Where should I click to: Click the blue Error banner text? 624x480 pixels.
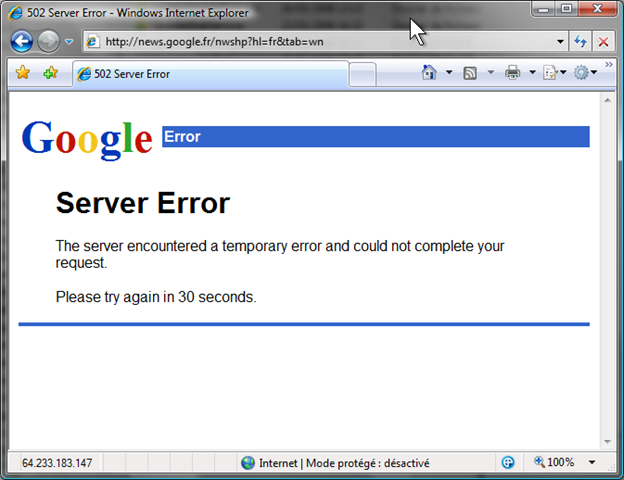point(182,137)
